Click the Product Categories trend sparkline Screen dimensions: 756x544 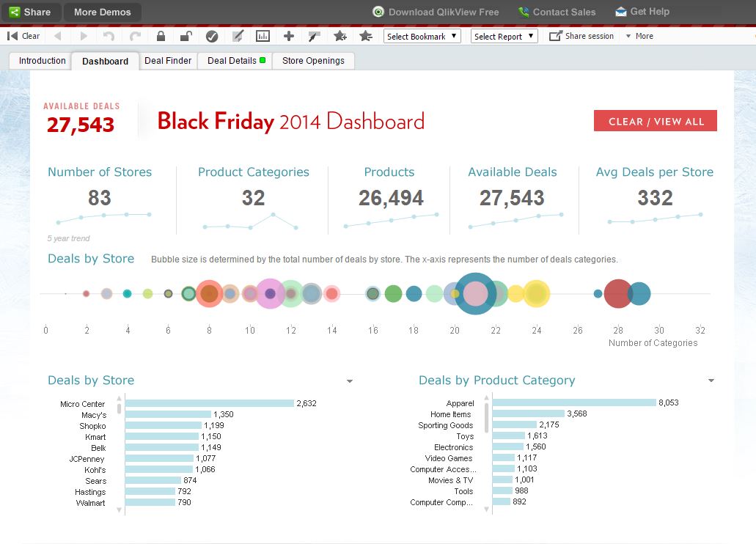click(250, 221)
